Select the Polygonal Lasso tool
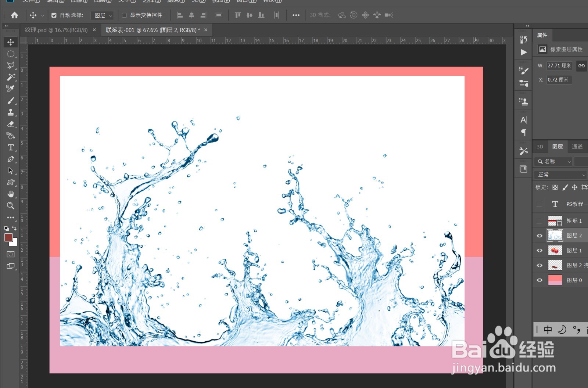Image resolution: width=588 pixels, height=388 pixels. pyautogui.click(x=11, y=65)
